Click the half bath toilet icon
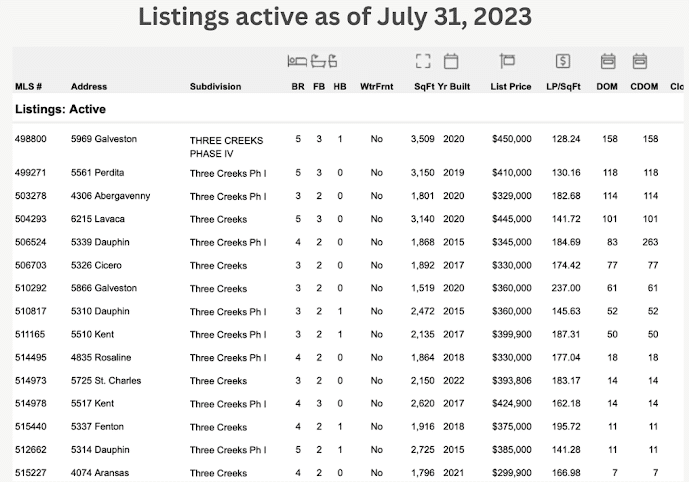689x482 pixels. 333,62
